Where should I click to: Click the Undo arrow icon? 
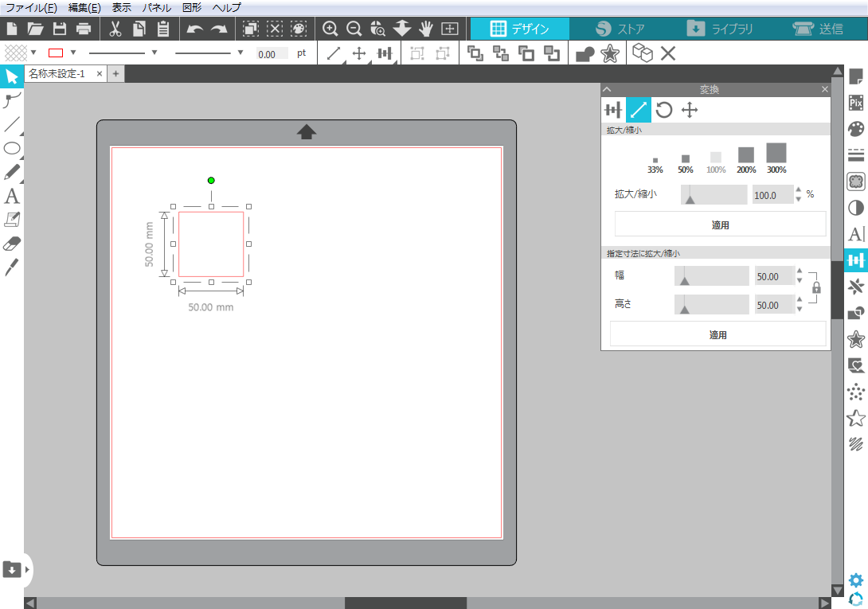coord(194,29)
